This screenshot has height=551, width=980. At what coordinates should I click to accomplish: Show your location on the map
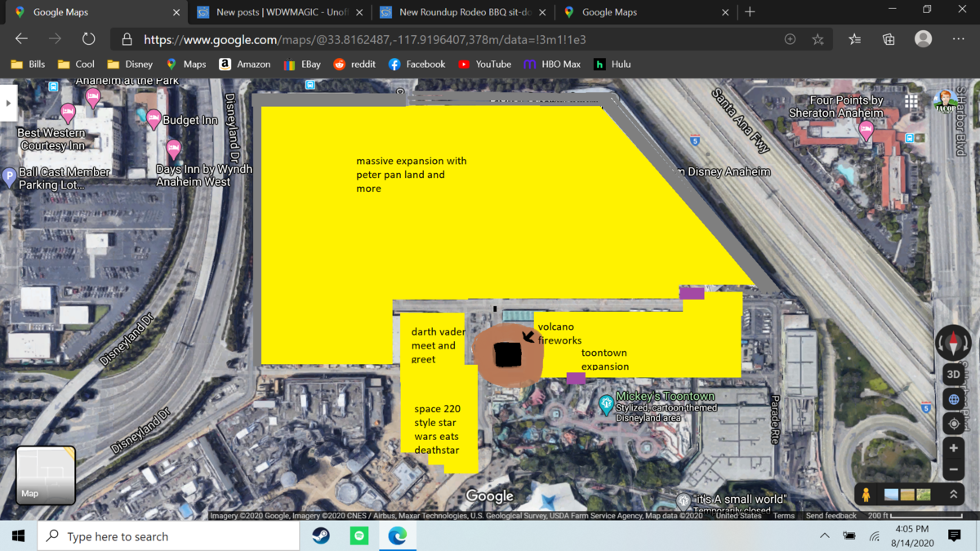pos(953,424)
